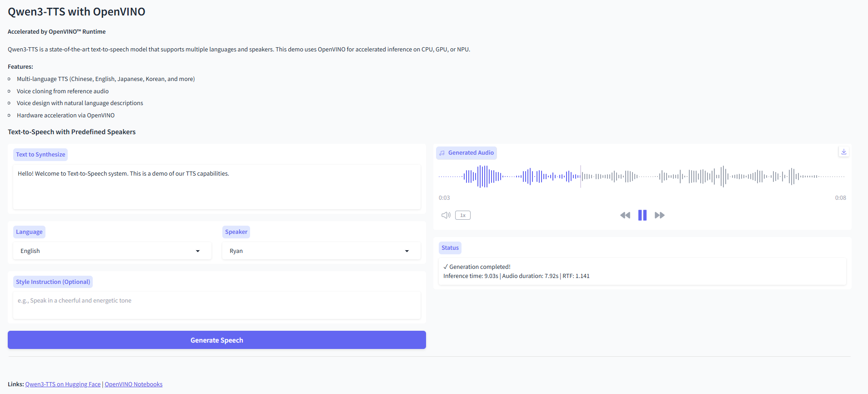Click the Qwen3-TTS description paragraph
Viewport: 868px width, 394px height.
click(x=239, y=50)
